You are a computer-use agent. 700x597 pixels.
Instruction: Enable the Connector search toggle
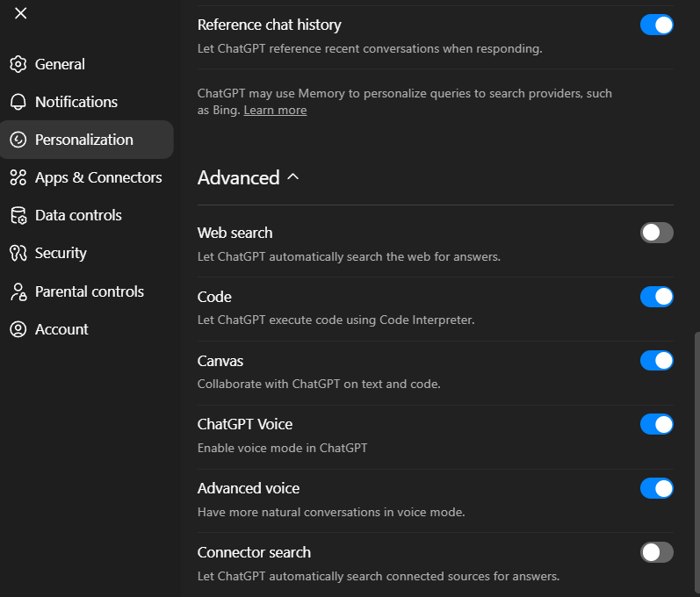pyautogui.click(x=657, y=552)
